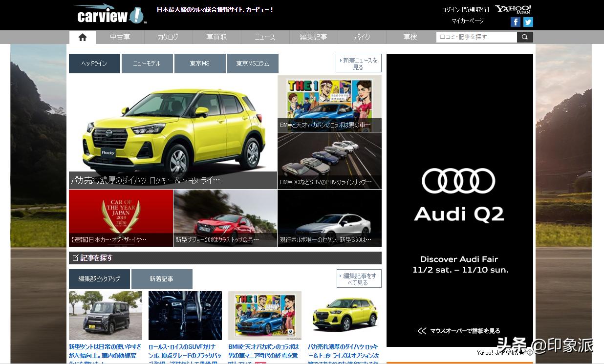Select the 東京MS tab
Viewport: 604px width, 364px height.
[x=200, y=64]
